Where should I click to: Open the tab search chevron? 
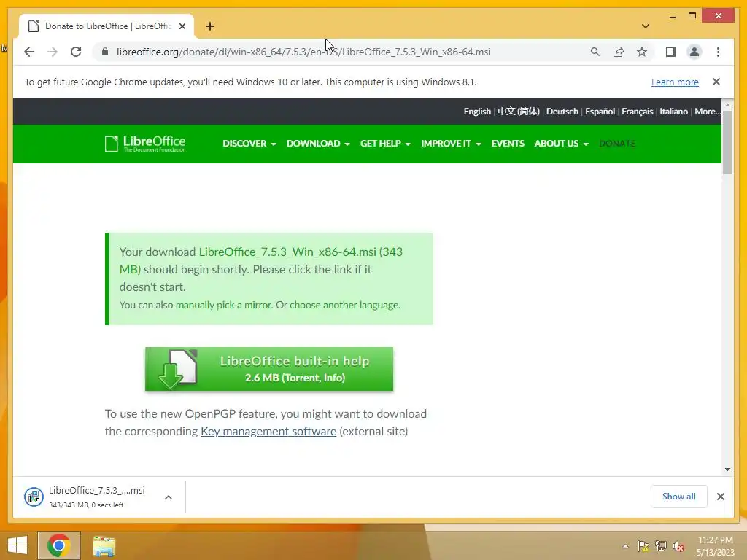[646, 26]
